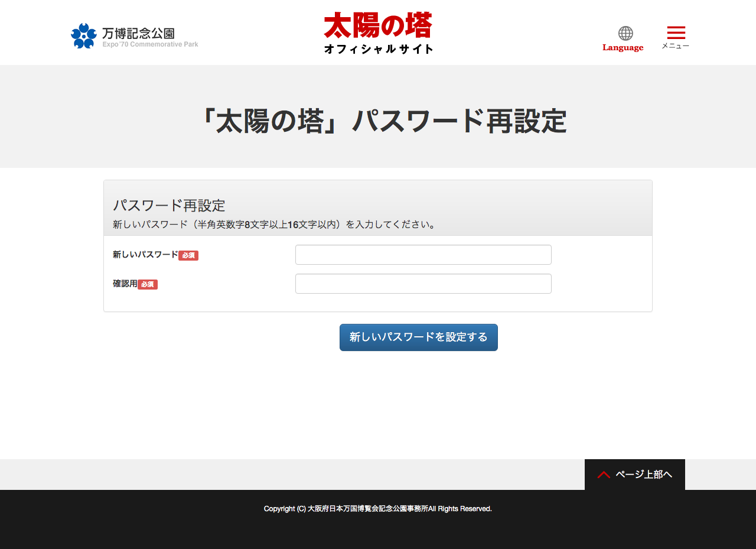The image size is (756, 549).
Task: Click the 必須 badge beside 新しいパスワード
Action: [x=188, y=255]
